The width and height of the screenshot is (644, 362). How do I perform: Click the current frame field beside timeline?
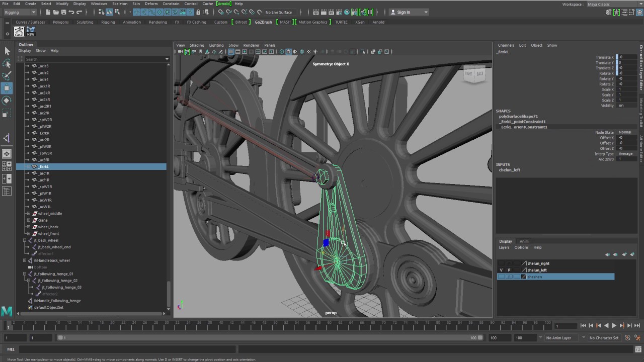[566, 326]
